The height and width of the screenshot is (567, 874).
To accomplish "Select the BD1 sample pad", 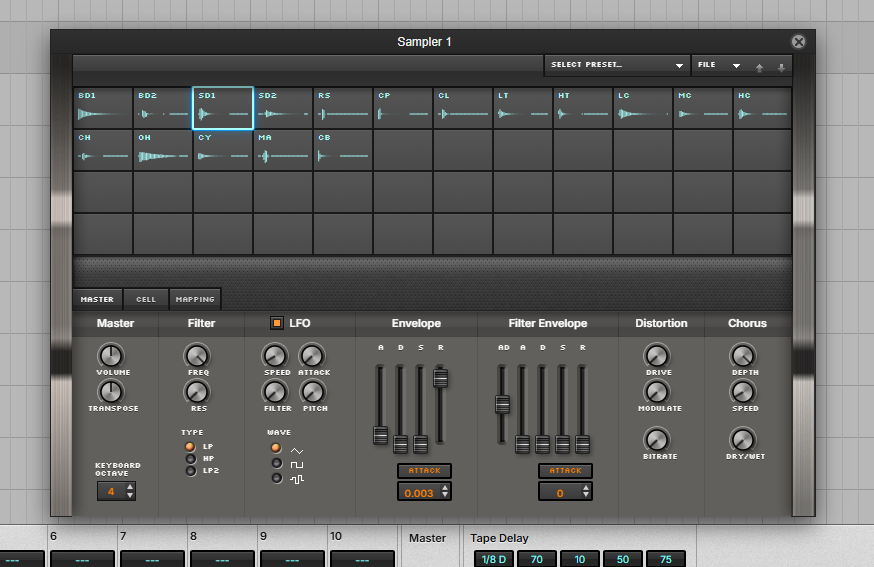I will pyautogui.click(x=103, y=108).
